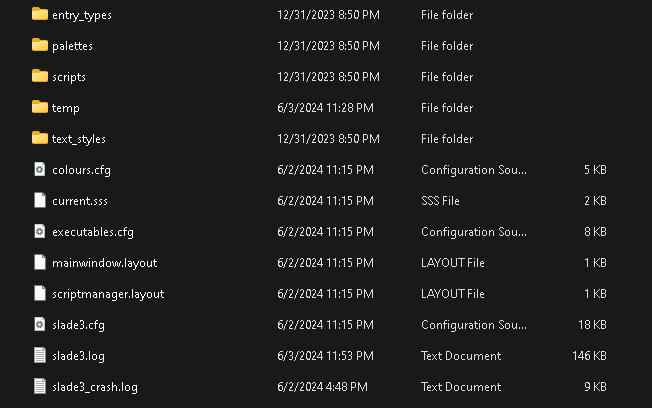The height and width of the screenshot is (408, 652).
Task: Select the 146 KB size of slade3.log
Action: [589, 356]
